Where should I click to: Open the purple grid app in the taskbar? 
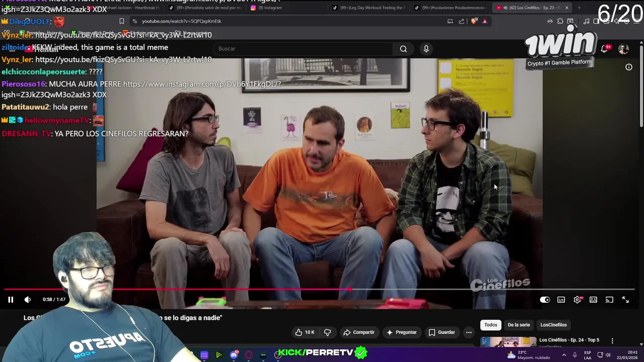[x=204, y=355]
